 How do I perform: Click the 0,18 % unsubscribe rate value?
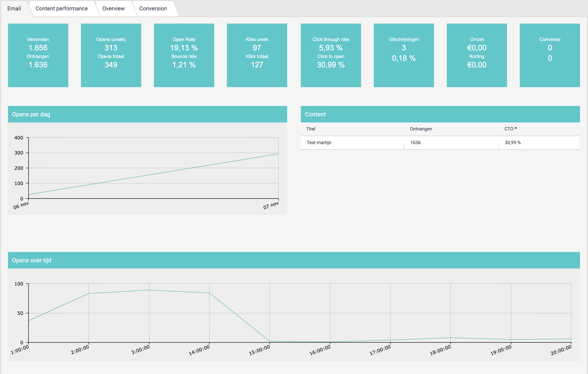tap(404, 58)
